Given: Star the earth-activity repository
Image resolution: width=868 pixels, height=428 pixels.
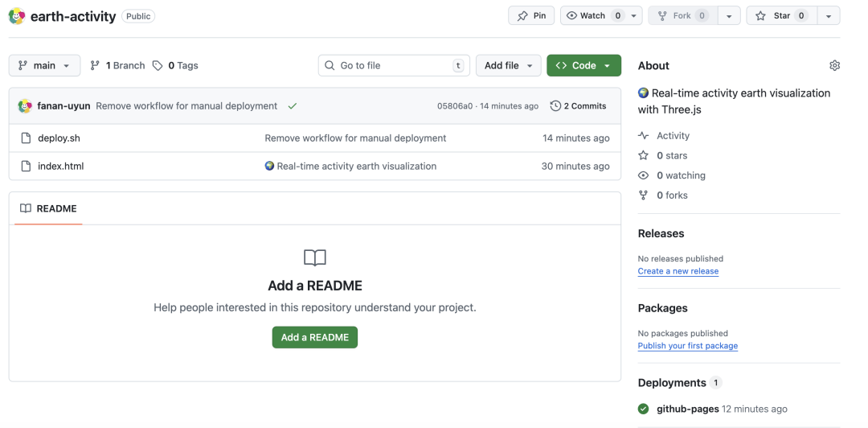Looking at the screenshot, I should pos(782,15).
